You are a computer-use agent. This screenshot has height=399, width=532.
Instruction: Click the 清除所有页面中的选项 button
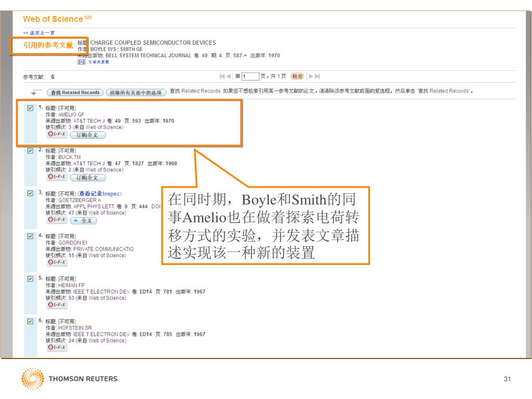point(136,92)
